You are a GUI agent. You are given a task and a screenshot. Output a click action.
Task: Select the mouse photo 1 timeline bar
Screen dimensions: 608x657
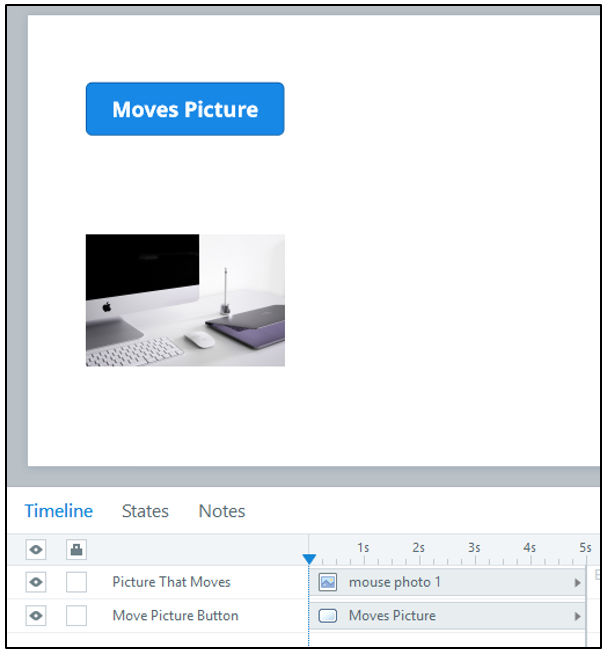pos(448,582)
